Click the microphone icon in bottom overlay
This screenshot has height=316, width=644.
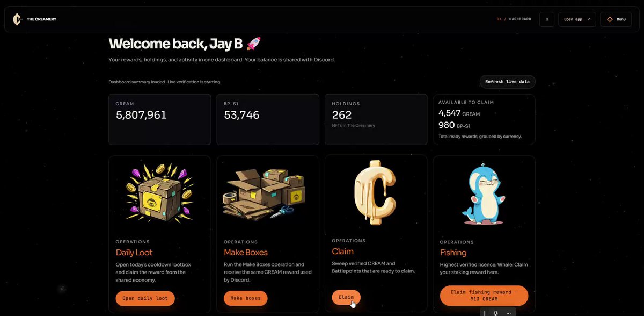[x=496, y=313]
